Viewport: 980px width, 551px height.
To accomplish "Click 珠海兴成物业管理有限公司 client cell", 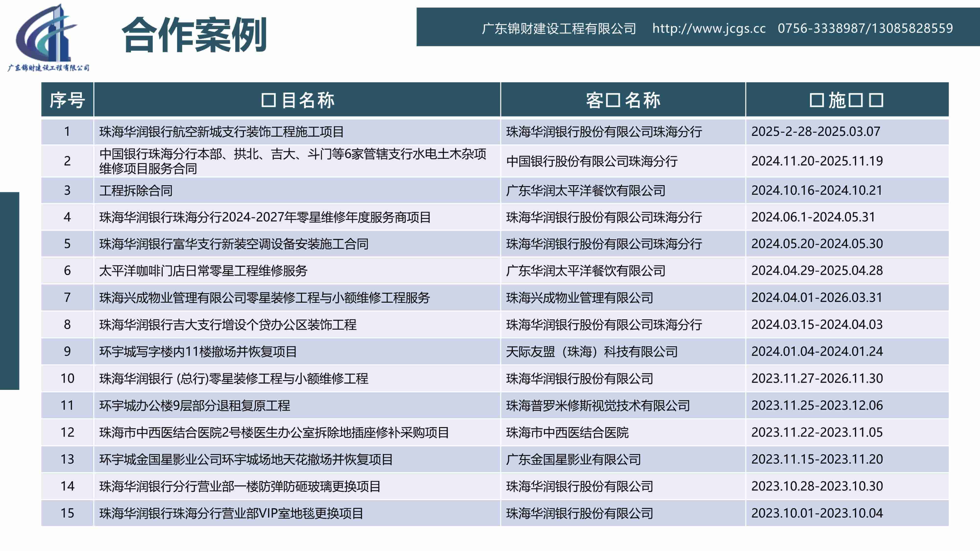I will (623, 297).
